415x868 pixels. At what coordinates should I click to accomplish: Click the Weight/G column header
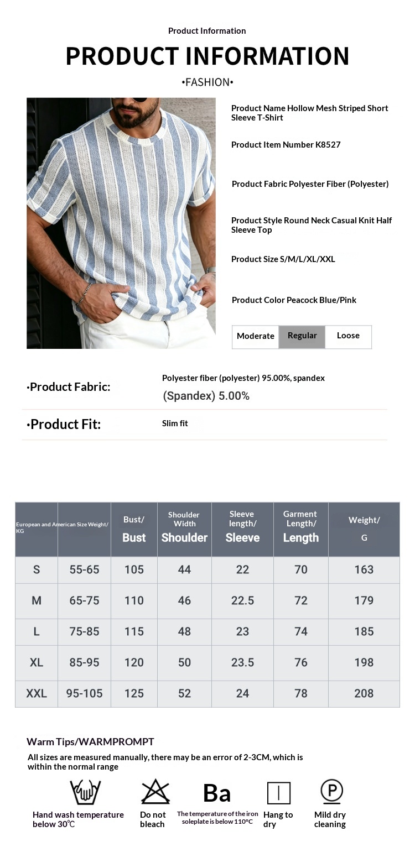pos(364,529)
